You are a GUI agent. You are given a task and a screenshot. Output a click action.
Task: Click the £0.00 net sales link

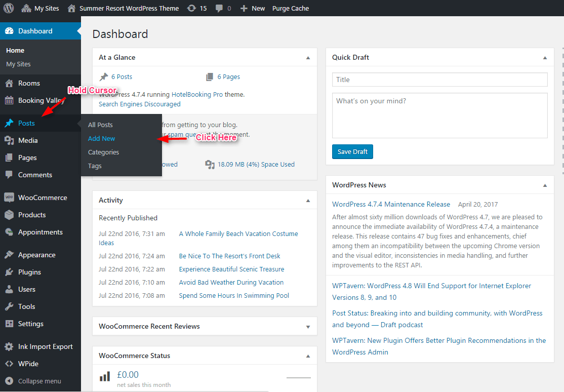[x=128, y=375]
